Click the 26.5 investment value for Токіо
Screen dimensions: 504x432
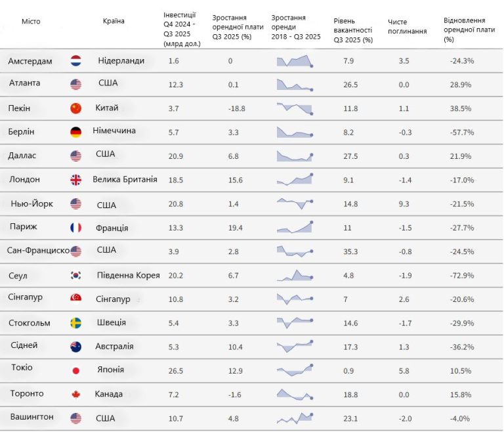(176, 370)
